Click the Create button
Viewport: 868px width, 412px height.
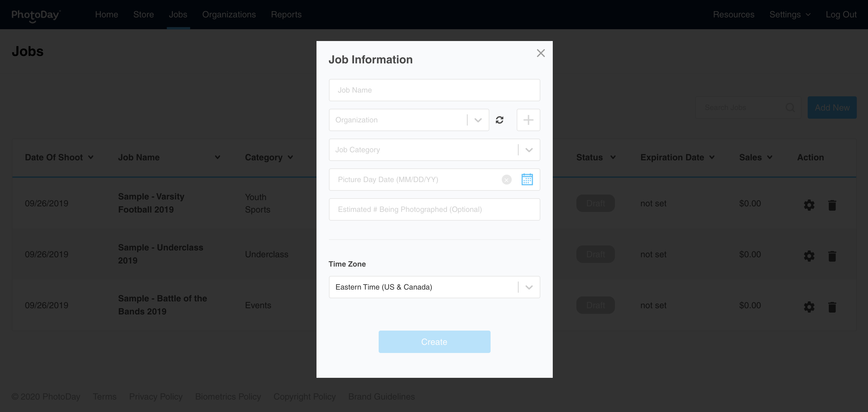434,341
